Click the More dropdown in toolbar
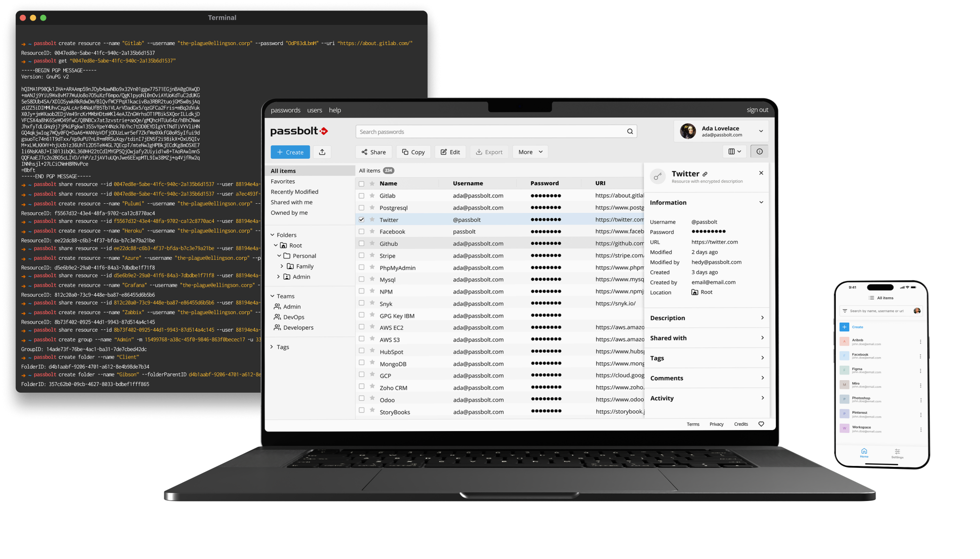The image size is (980, 559). (x=531, y=151)
